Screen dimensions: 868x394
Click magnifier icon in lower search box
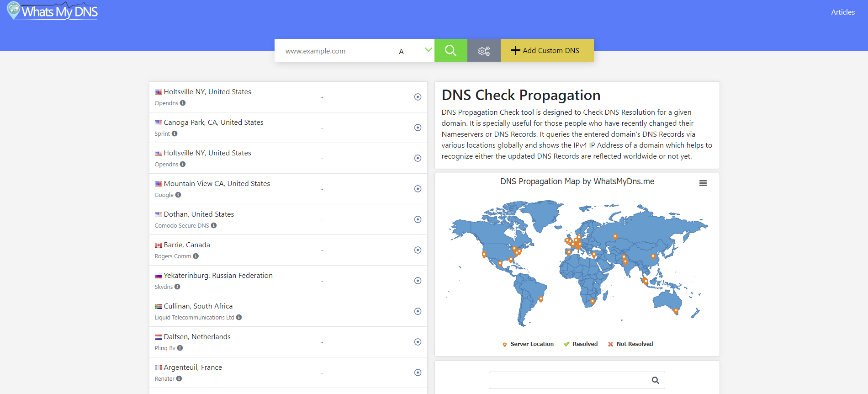656,380
